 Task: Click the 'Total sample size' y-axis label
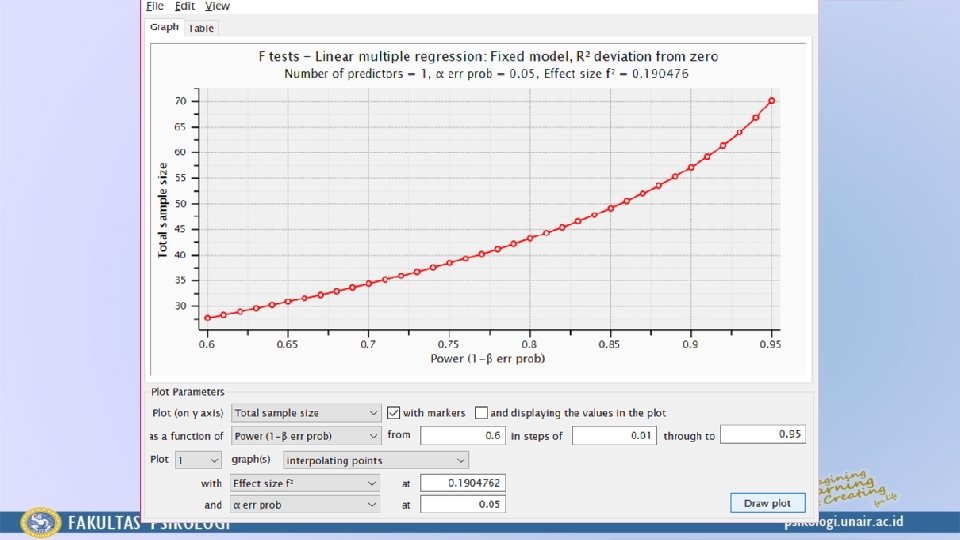162,210
